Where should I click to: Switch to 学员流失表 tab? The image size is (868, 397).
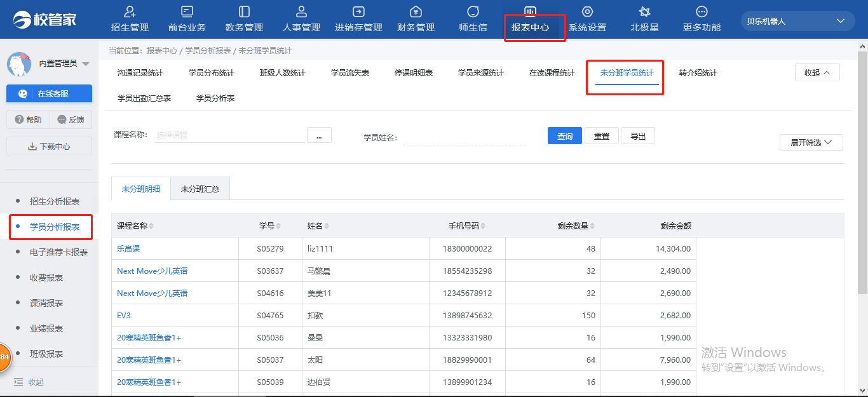(x=350, y=73)
